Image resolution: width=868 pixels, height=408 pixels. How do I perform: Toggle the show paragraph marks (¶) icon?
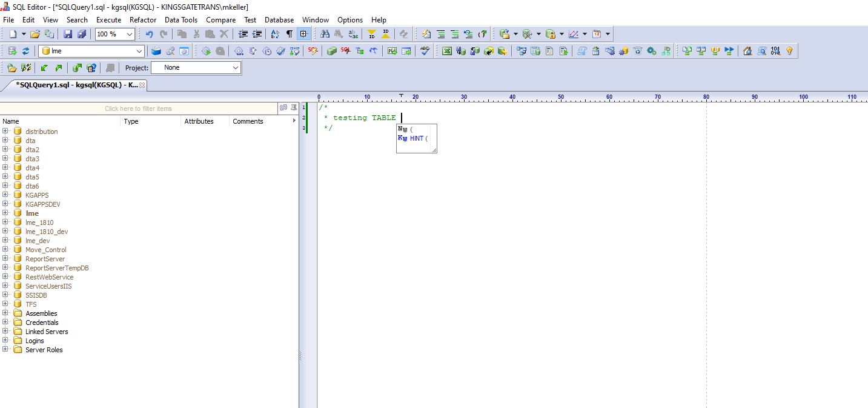pyautogui.click(x=289, y=35)
